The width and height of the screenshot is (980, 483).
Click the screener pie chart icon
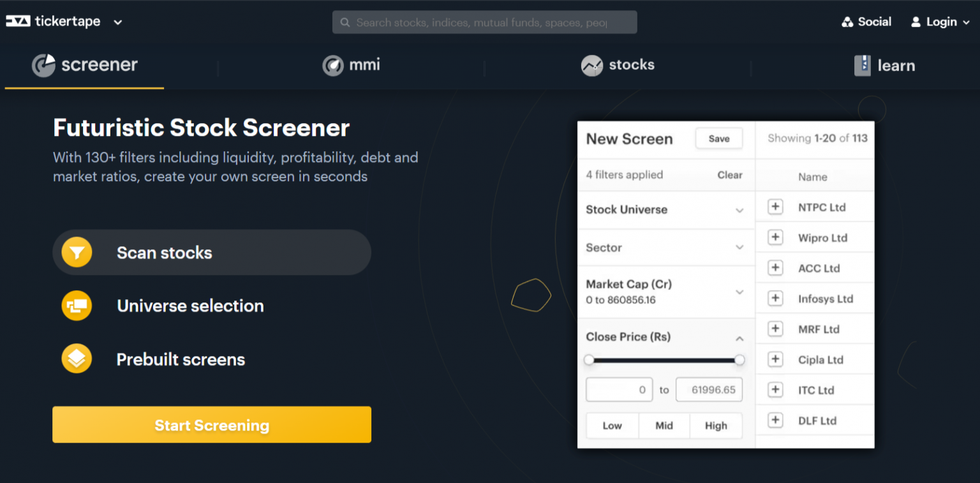(43, 64)
